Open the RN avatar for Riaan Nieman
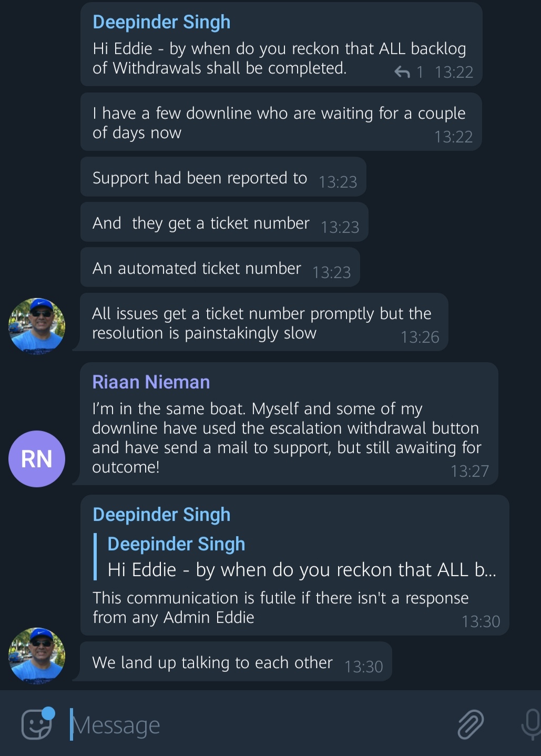 (x=37, y=459)
